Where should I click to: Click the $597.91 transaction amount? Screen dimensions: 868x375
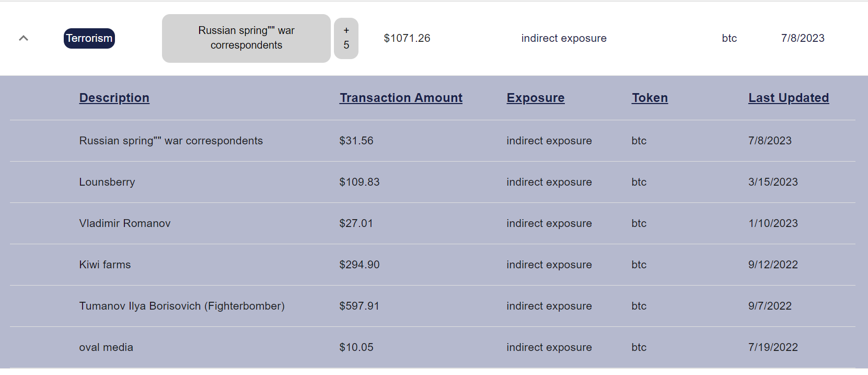coord(359,306)
